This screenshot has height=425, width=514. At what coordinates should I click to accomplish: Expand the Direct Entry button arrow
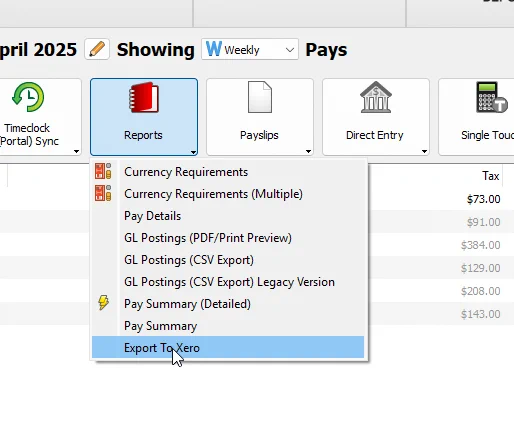pos(424,152)
